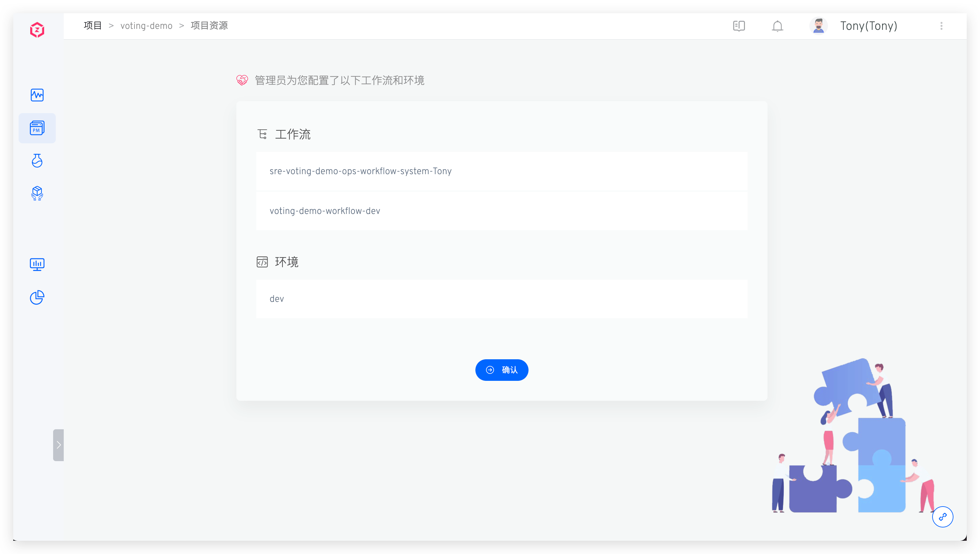Open the voting-demo breadcrumb entry
Screen dimensions: 980x554
coord(146,26)
